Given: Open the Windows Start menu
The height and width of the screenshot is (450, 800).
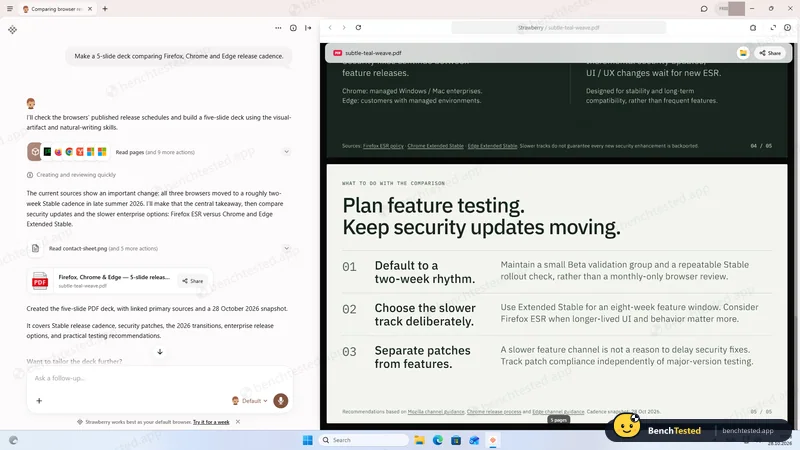Looking at the screenshot, I should pos(308,440).
